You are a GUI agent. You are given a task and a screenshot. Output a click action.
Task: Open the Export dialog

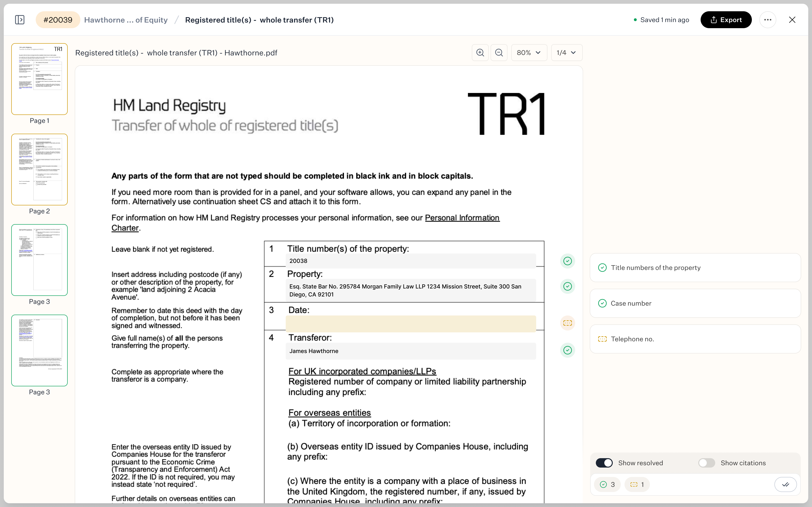click(x=726, y=19)
